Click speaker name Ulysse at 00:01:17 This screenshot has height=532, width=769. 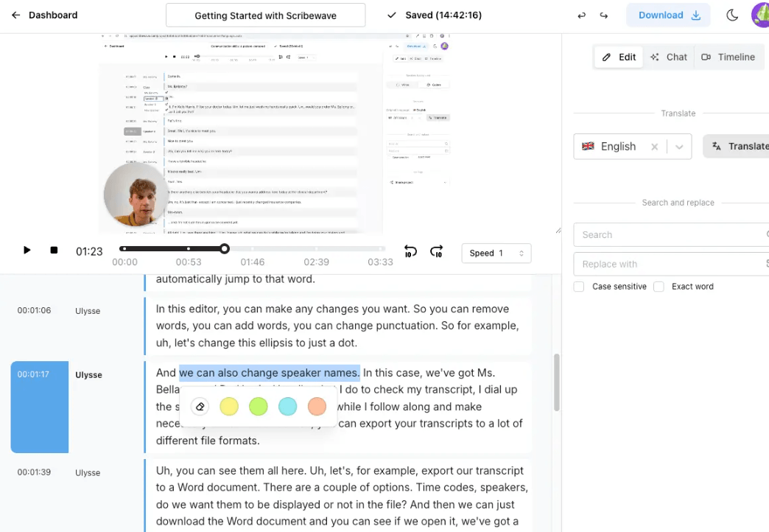[89, 375]
